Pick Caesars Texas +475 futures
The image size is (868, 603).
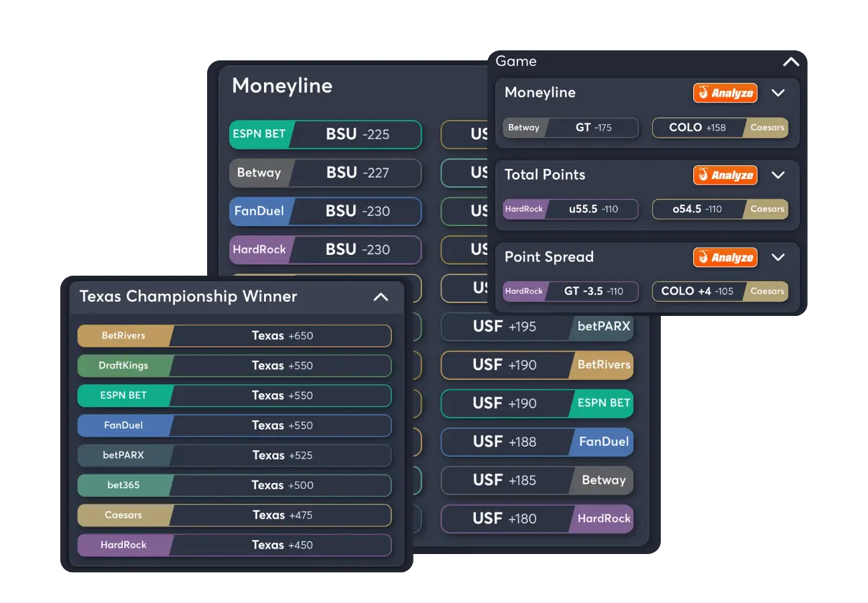pos(235,515)
